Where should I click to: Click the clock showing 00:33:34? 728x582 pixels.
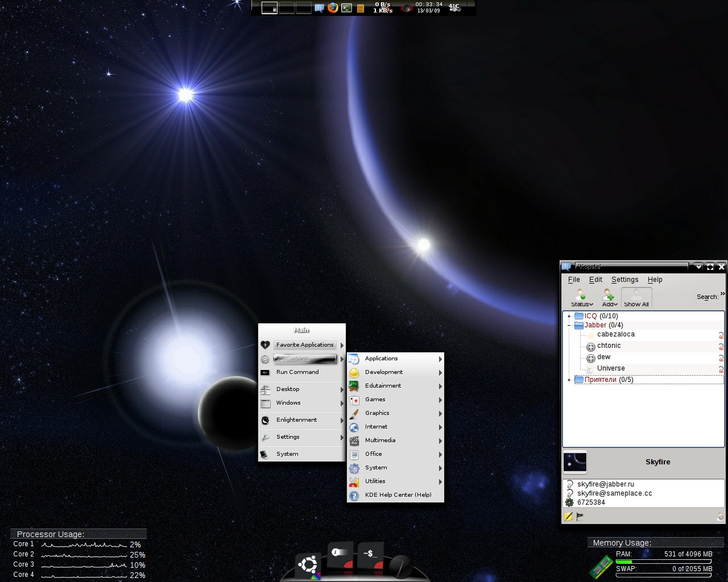coord(429,5)
